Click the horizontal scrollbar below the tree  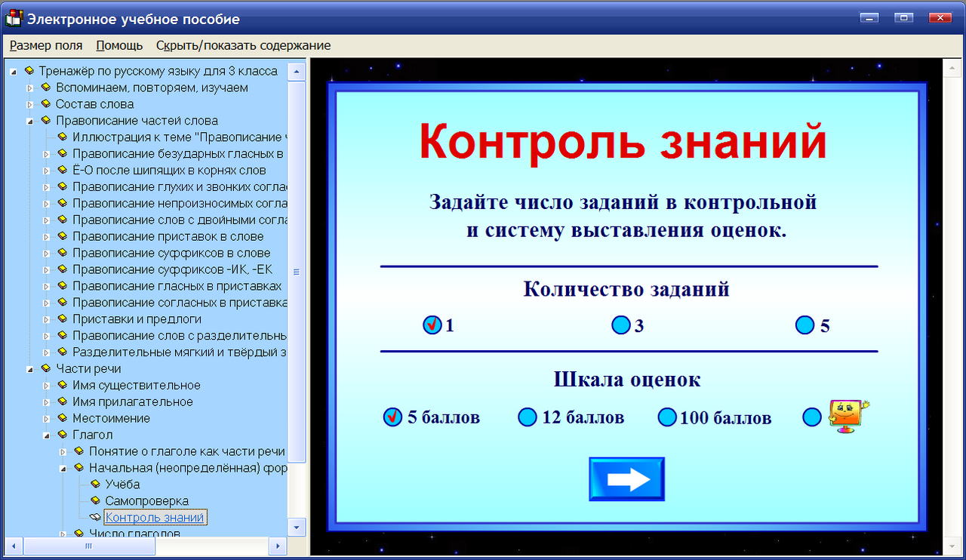tap(89, 546)
